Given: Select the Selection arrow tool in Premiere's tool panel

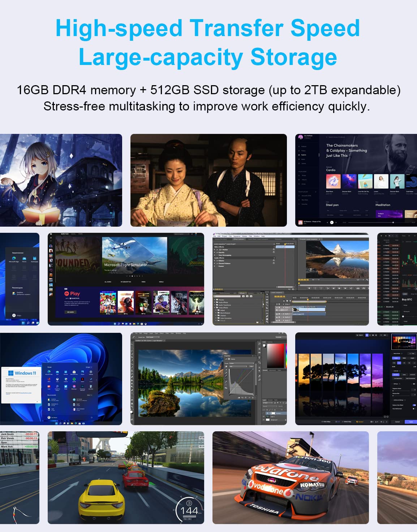Looking at the screenshot, I should click(267, 294).
